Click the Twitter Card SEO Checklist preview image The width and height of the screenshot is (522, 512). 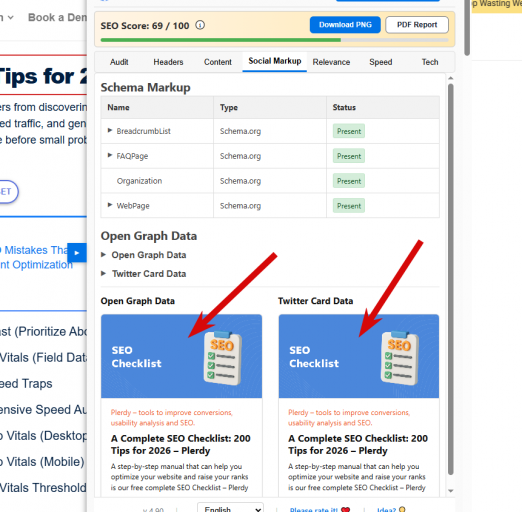(359, 356)
